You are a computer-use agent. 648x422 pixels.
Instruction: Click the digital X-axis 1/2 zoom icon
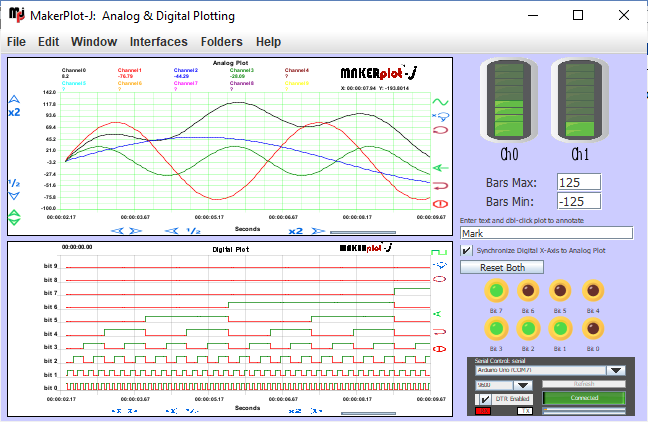point(192,411)
